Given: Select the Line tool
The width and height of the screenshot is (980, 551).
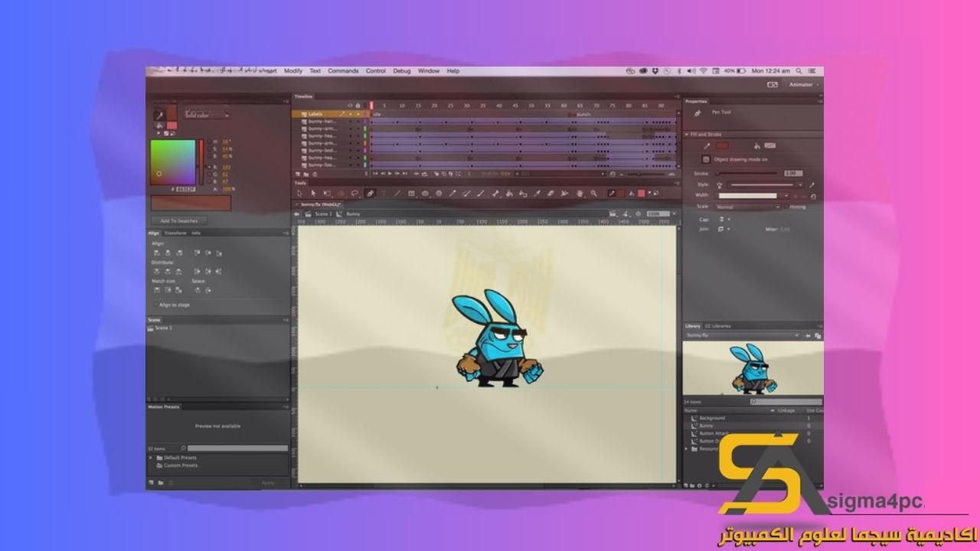Looking at the screenshot, I should click(x=397, y=194).
